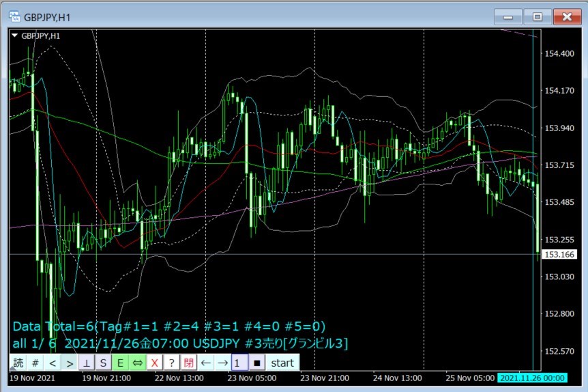Click the → right arrow button

pos(223,363)
